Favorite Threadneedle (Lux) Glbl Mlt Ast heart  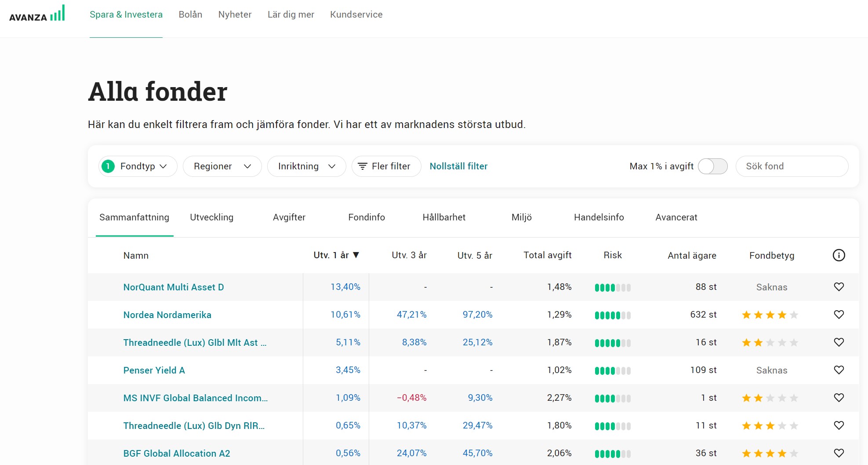tap(839, 342)
